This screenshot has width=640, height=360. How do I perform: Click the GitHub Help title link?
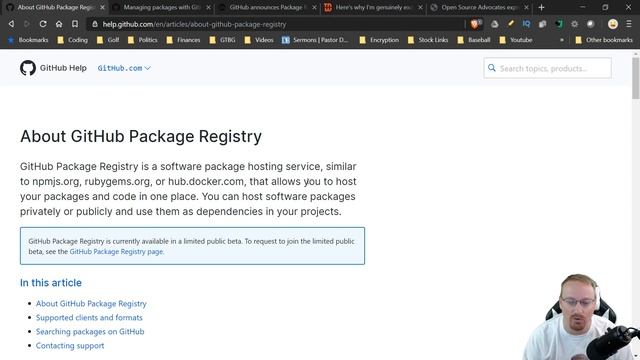tap(63, 68)
